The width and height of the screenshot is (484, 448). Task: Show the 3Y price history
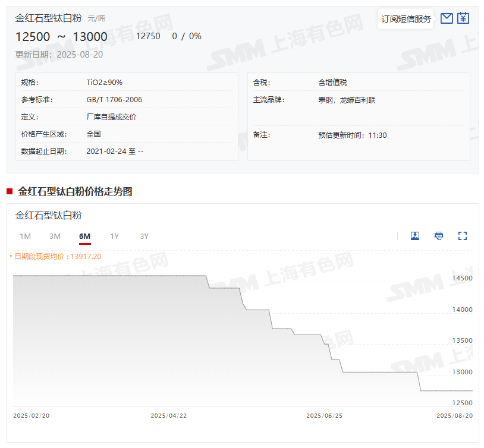(144, 236)
